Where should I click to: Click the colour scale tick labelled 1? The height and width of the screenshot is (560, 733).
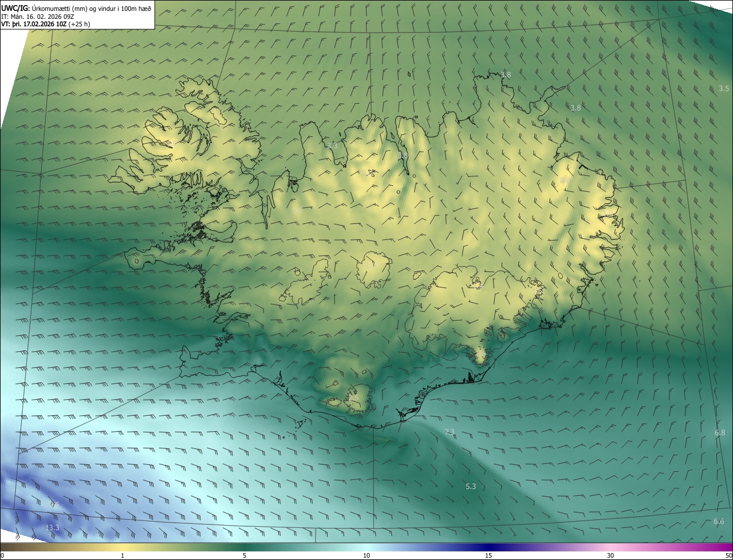pos(123,555)
